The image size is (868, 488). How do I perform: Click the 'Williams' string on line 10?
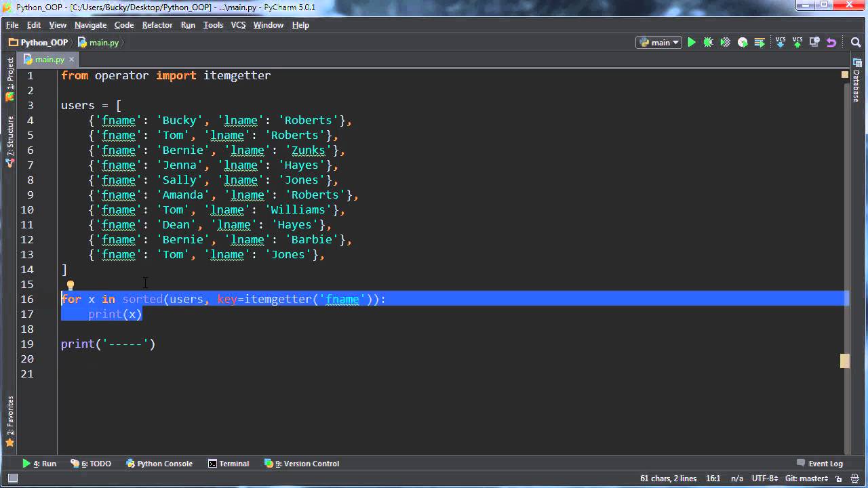(298, 209)
